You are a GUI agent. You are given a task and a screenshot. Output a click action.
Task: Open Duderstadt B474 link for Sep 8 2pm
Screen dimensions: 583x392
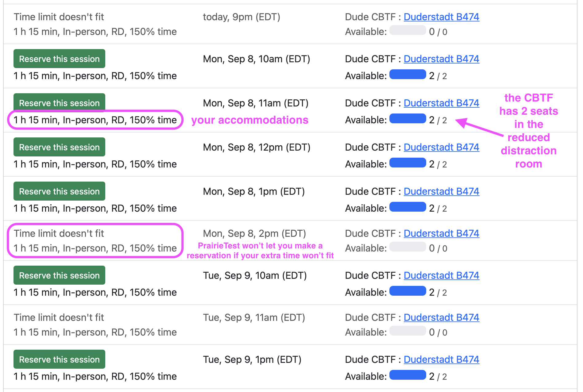tap(441, 233)
